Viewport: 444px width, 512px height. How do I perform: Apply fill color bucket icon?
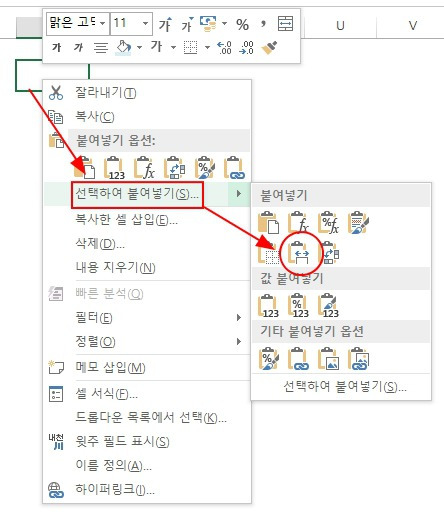coord(123,48)
